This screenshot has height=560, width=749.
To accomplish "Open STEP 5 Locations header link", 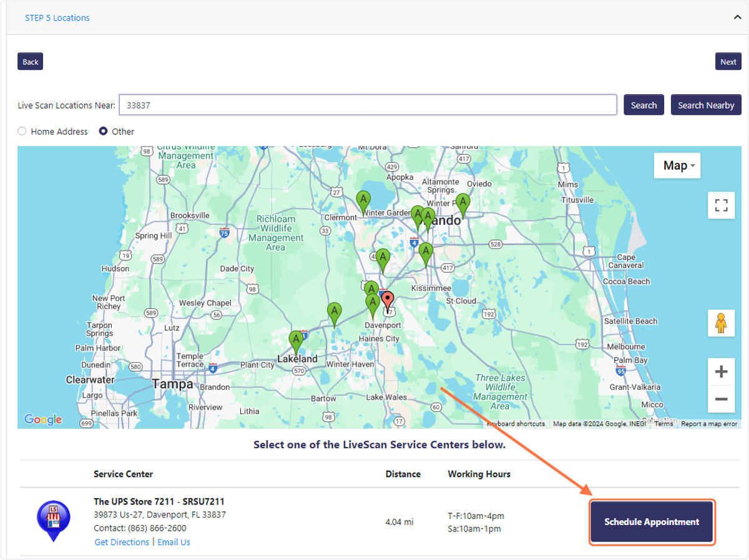I will point(57,18).
